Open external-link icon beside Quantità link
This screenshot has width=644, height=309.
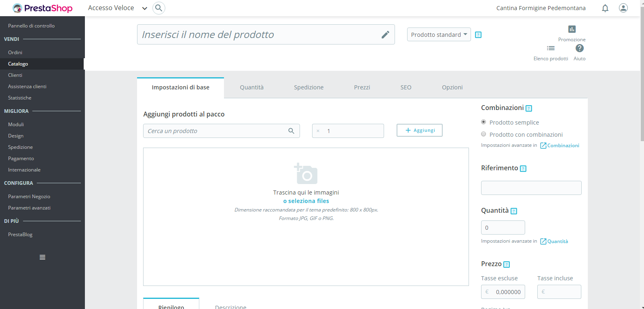(x=543, y=241)
